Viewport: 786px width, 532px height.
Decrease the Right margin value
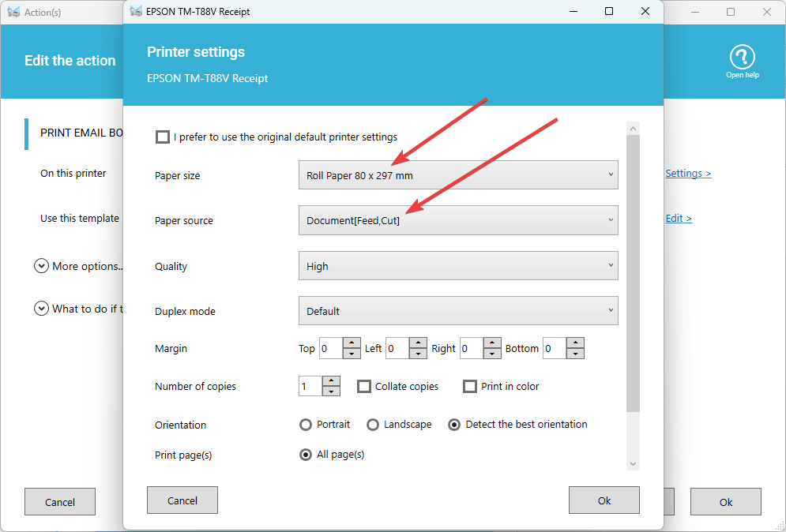pos(492,354)
